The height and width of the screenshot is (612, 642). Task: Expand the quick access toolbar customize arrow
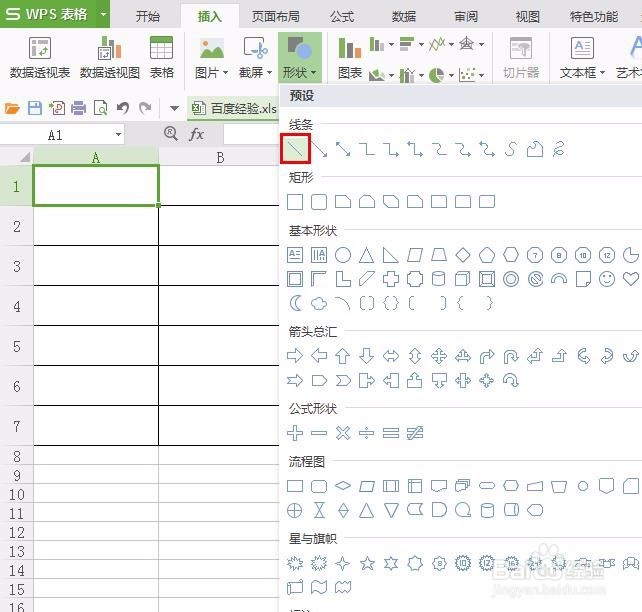point(174,108)
